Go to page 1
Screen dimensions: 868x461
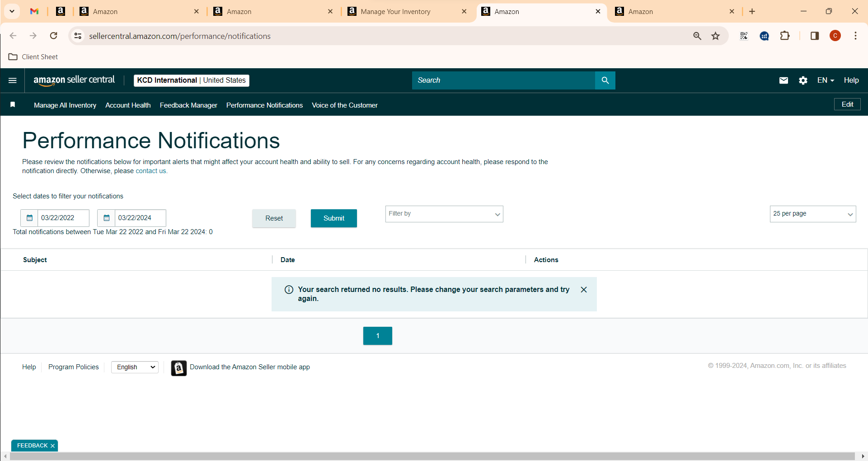click(378, 336)
